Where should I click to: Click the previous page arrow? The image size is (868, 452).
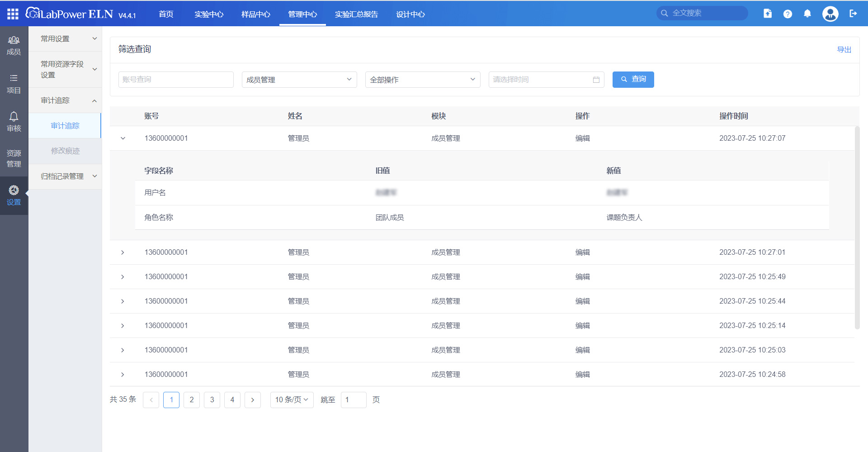(x=151, y=400)
